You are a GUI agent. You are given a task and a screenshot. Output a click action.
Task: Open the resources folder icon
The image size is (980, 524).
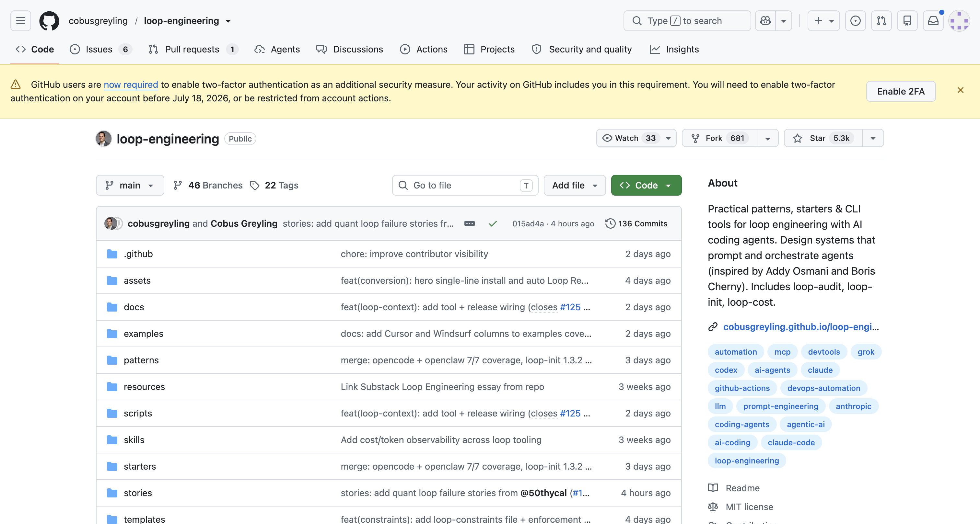click(112, 387)
